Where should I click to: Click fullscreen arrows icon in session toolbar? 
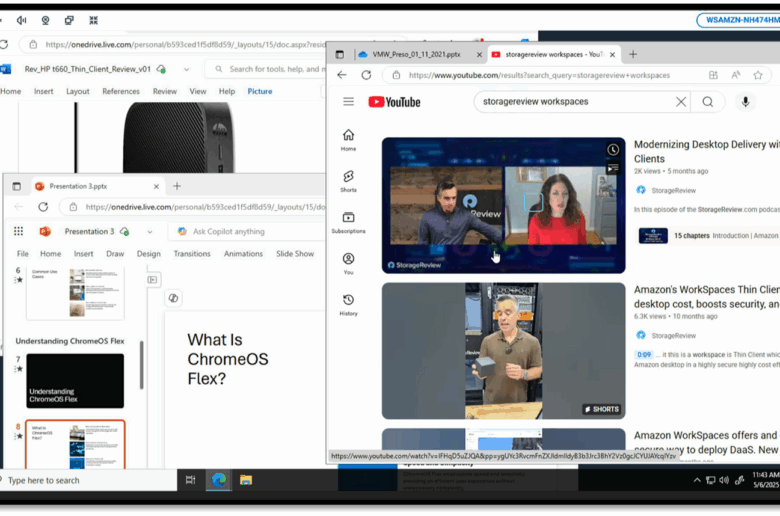tap(93, 20)
